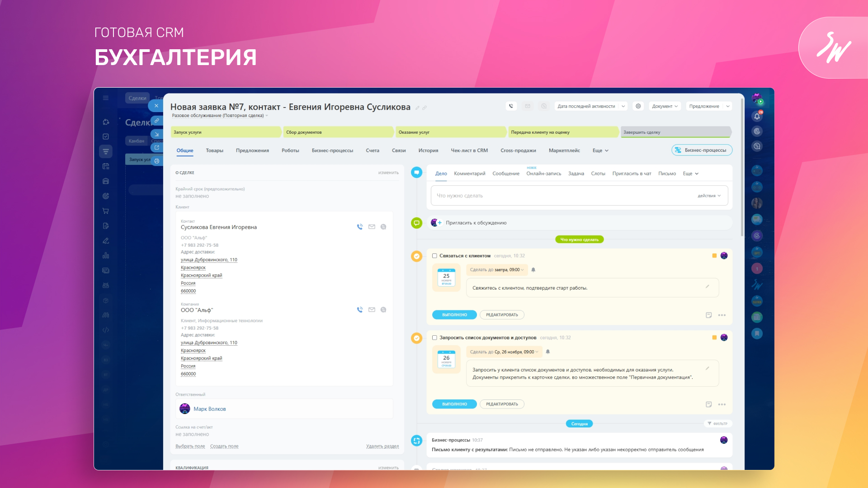Click the orange priority marker on first task

[714, 256]
